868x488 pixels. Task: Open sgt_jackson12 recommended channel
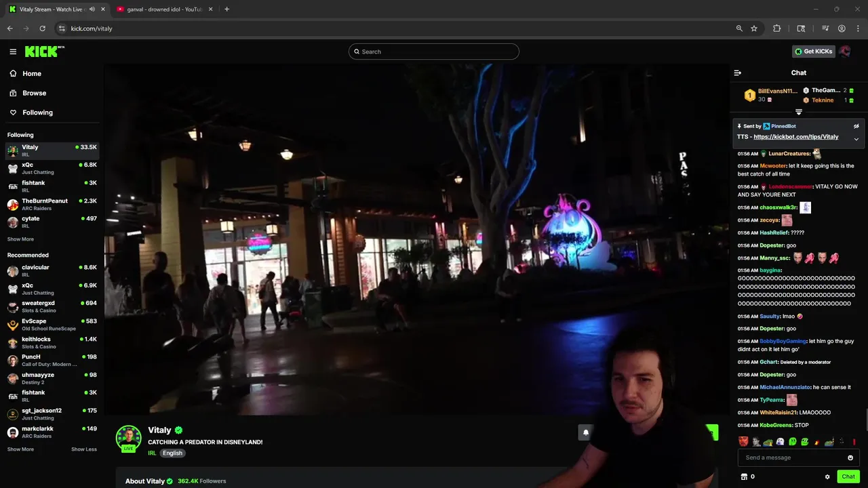[53, 414]
